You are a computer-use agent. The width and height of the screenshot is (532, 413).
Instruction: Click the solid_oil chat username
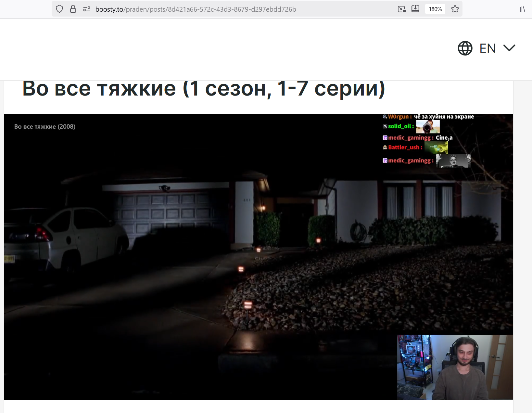point(399,126)
